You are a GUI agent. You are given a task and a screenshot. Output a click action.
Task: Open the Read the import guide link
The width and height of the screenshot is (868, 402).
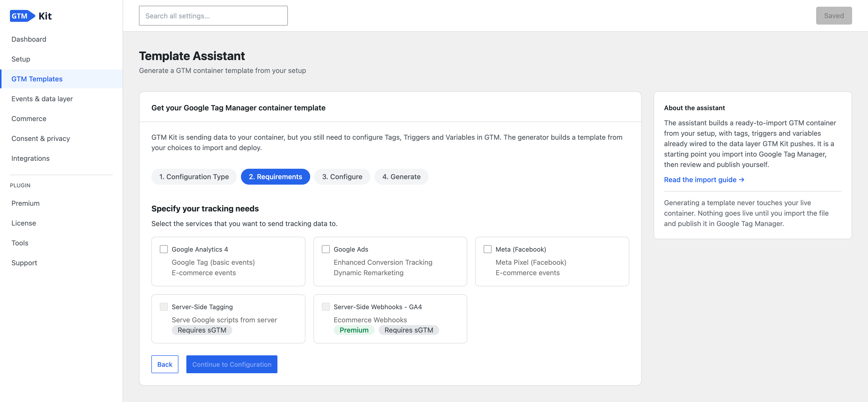pyautogui.click(x=704, y=180)
